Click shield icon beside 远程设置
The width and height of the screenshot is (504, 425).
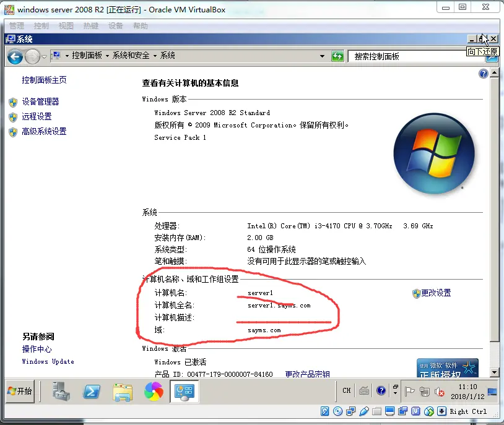tap(13, 118)
